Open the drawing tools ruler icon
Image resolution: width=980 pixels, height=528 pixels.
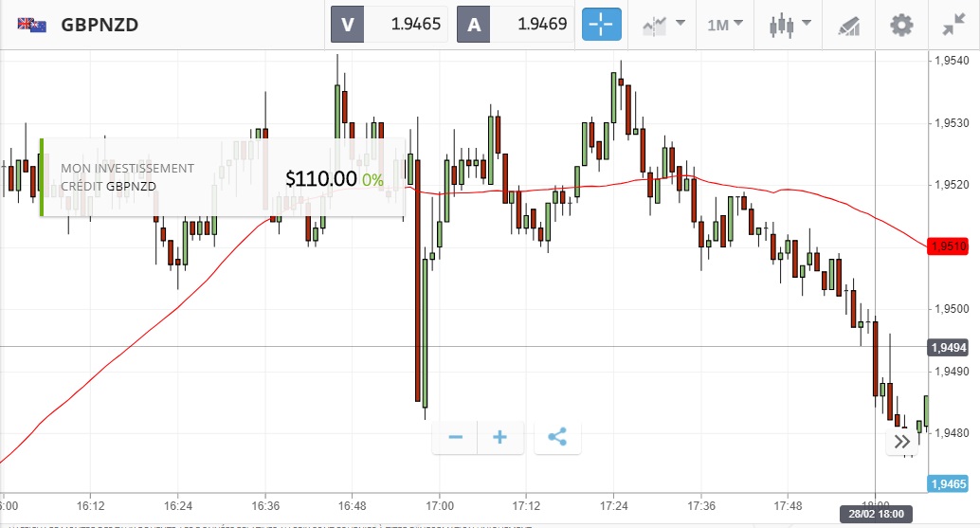tap(848, 25)
